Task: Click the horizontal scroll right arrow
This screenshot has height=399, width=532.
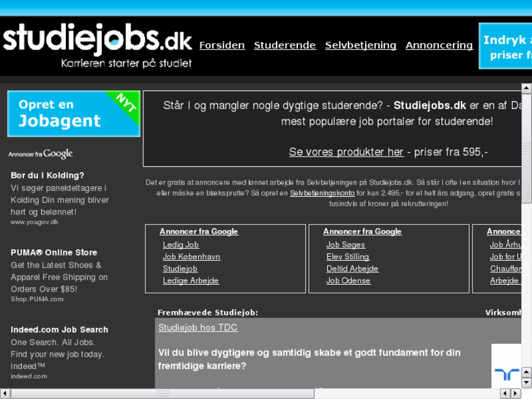Action: 516,394
